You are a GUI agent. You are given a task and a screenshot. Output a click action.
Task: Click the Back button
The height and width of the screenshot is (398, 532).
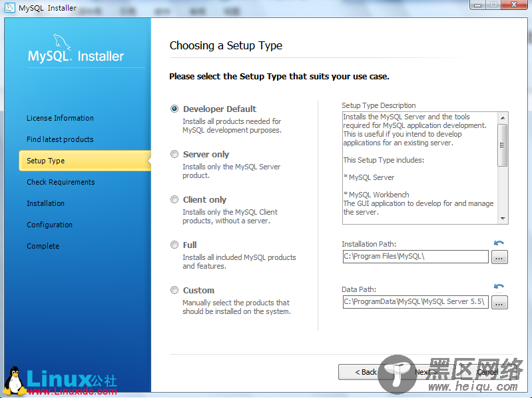tap(366, 372)
